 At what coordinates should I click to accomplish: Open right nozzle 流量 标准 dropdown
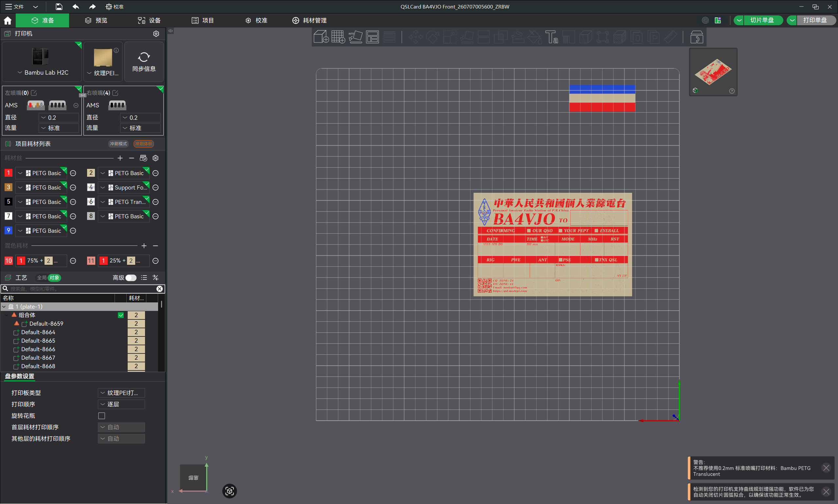(x=141, y=128)
